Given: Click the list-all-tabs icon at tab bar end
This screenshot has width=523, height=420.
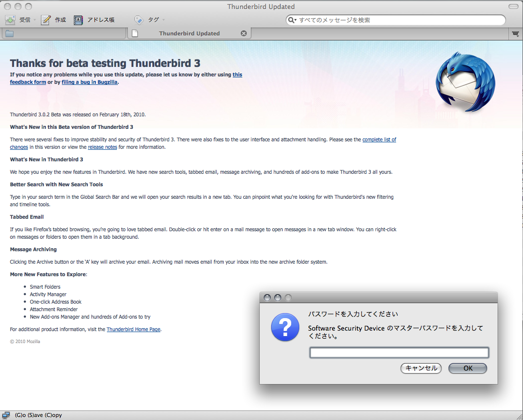Looking at the screenshot, I should [516, 33].
